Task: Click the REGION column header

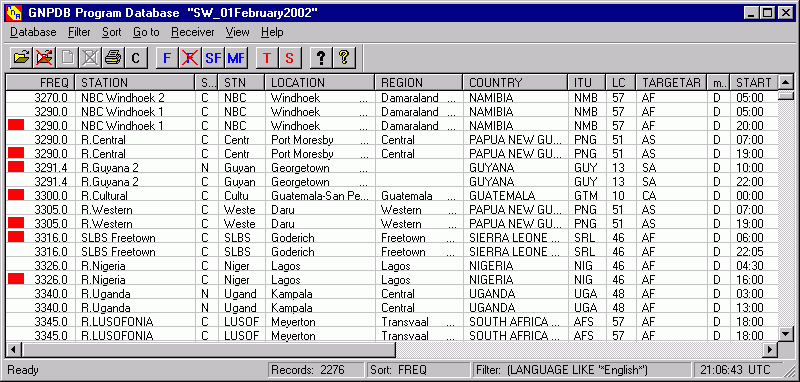Action: click(x=419, y=82)
